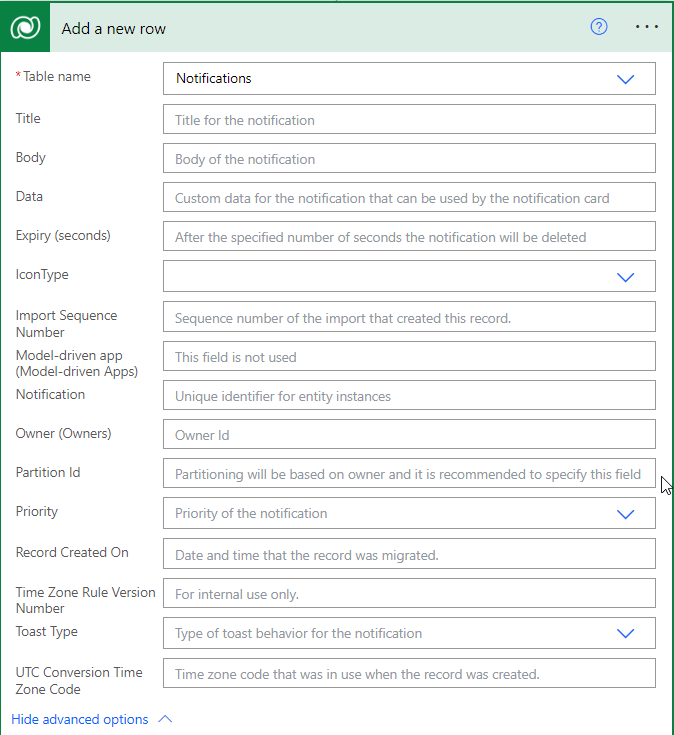This screenshot has height=735, width=674.
Task: Expand the Priority dropdown
Action: [626, 514]
